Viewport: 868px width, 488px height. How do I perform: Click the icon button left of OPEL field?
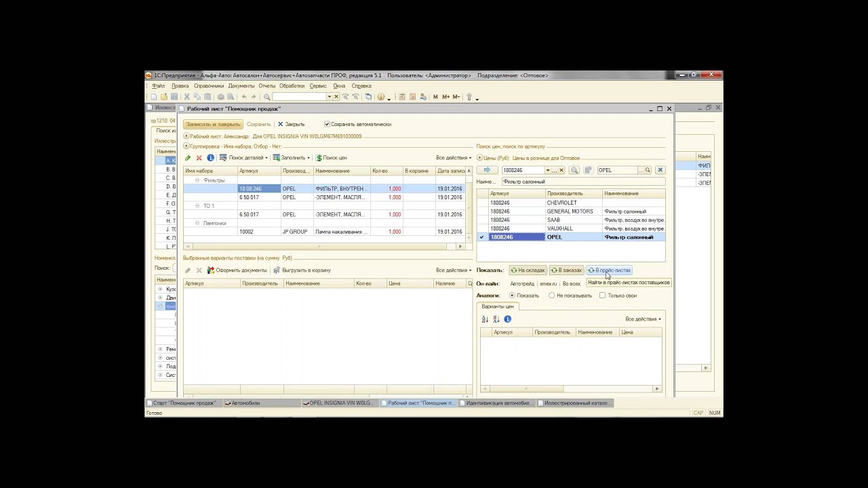pyautogui.click(x=588, y=170)
